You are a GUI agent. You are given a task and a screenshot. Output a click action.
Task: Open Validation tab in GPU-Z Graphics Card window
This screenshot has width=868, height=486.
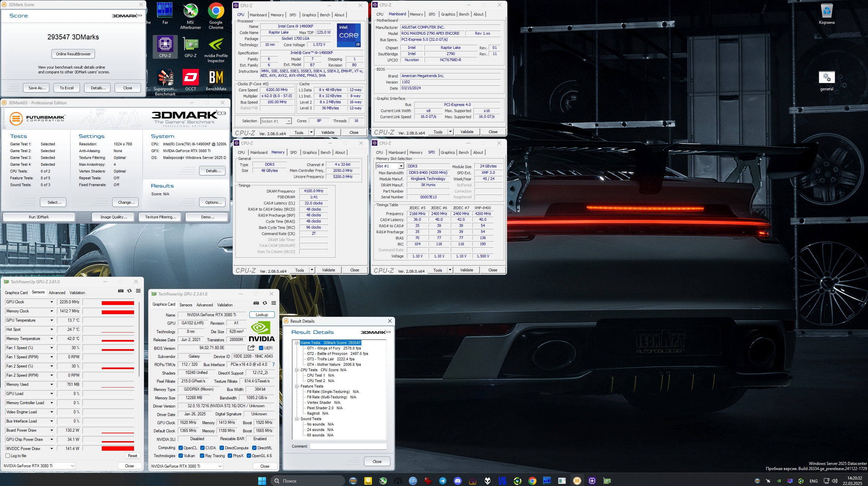pyautogui.click(x=225, y=305)
